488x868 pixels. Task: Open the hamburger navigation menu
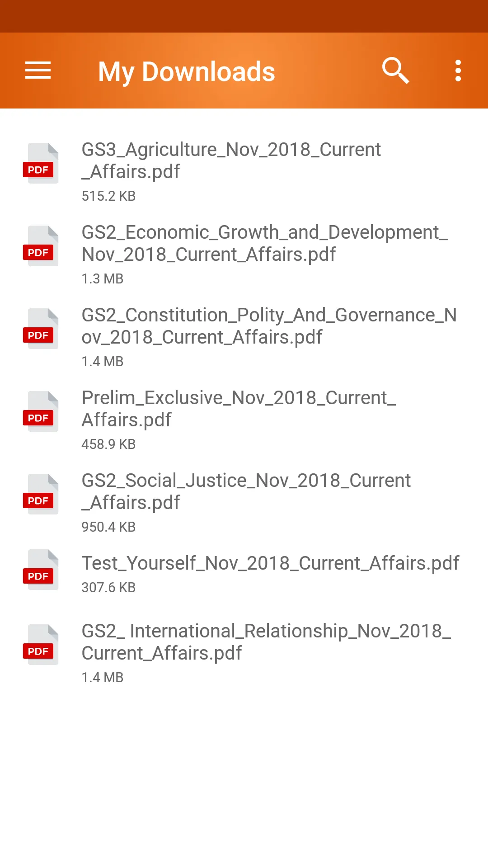38,71
